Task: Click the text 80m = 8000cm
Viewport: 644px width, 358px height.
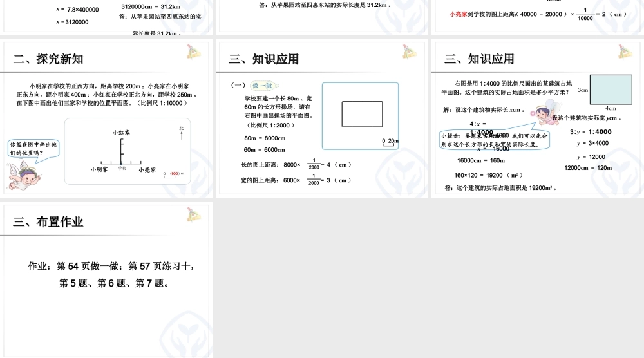Action: tap(265, 138)
